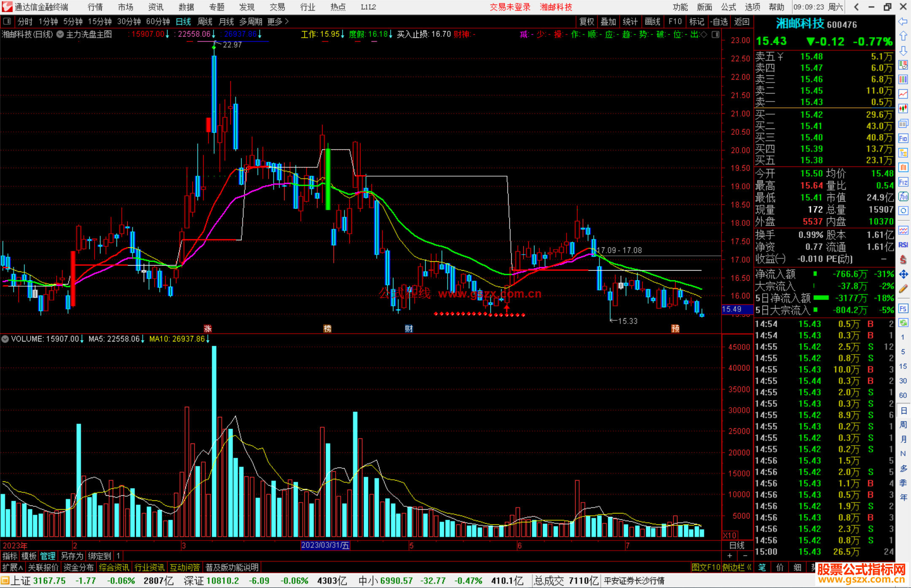The height and width of the screenshot is (588, 911).
Task: Switch to the 周线 weekly period tab
Action: 205,21
